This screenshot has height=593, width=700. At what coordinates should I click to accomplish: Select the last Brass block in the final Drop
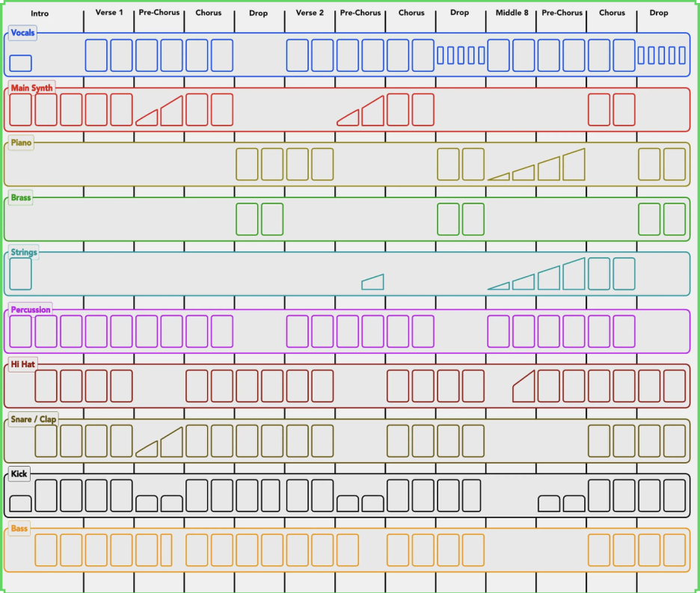click(675, 219)
